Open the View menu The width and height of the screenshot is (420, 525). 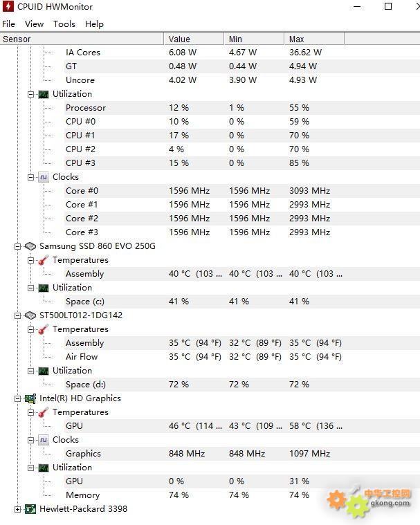[34, 24]
